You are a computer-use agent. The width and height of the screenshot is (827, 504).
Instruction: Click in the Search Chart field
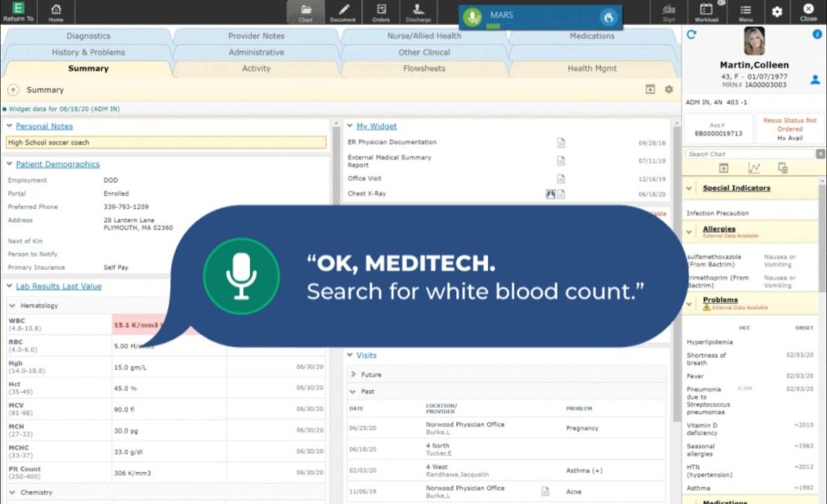[749, 154]
